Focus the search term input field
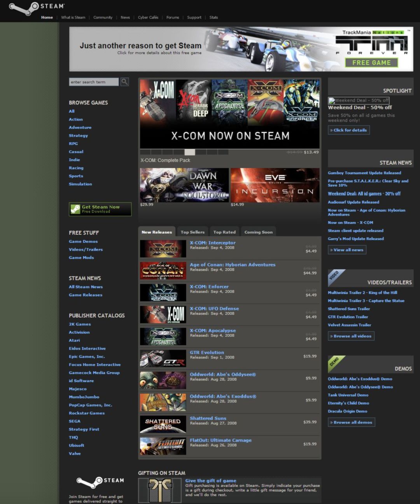420x504 pixels. pyautogui.click(x=94, y=82)
